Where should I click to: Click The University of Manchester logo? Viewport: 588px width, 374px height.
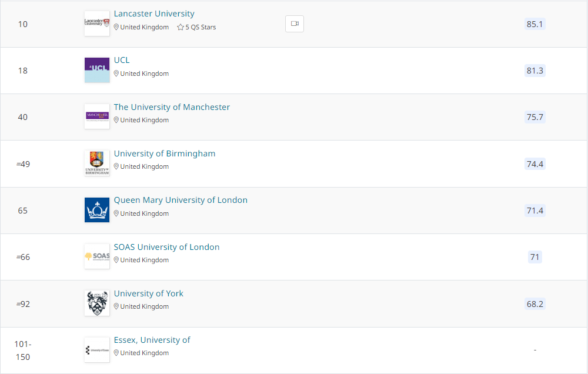[97, 116]
